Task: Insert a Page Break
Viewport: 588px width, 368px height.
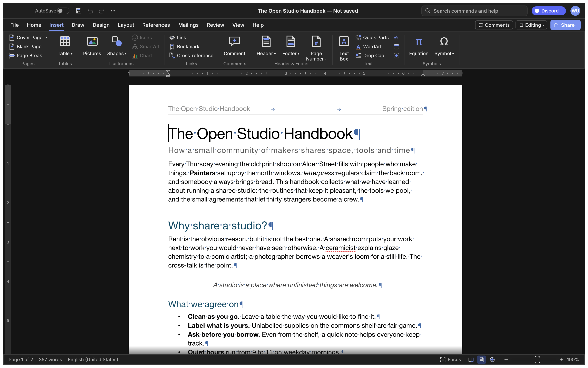Action: (26, 55)
